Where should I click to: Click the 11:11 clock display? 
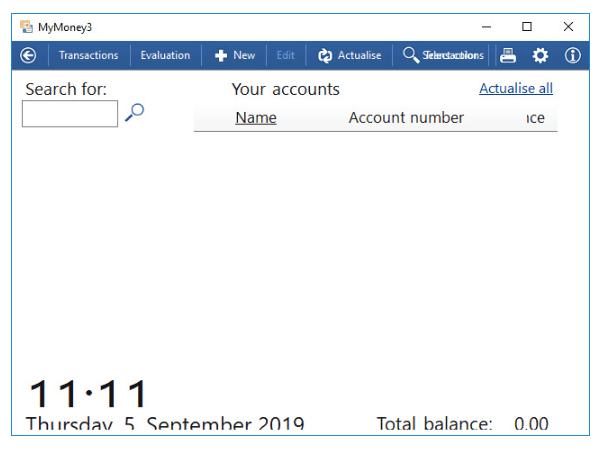click(88, 393)
